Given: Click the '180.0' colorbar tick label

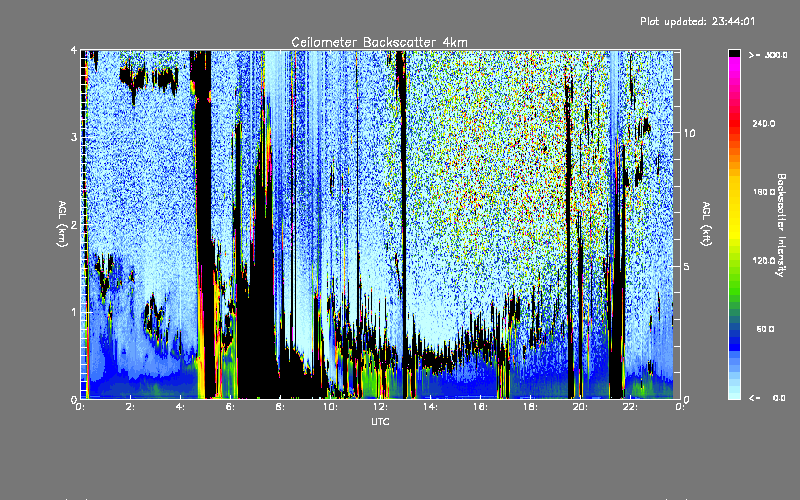Looking at the screenshot, I should [x=764, y=192].
